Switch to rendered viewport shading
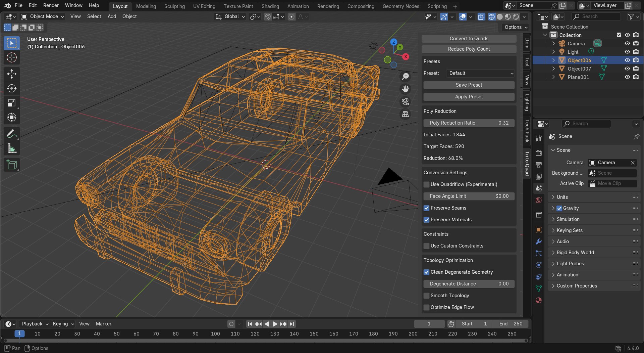Viewport: 644px width, 353px height. coord(515,16)
